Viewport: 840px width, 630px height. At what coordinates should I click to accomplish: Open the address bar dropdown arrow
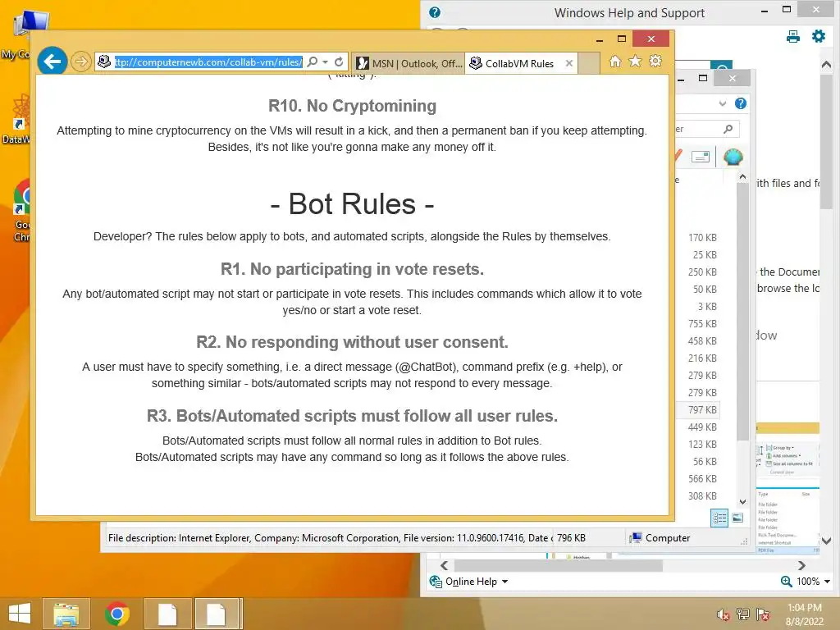pos(325,62)
